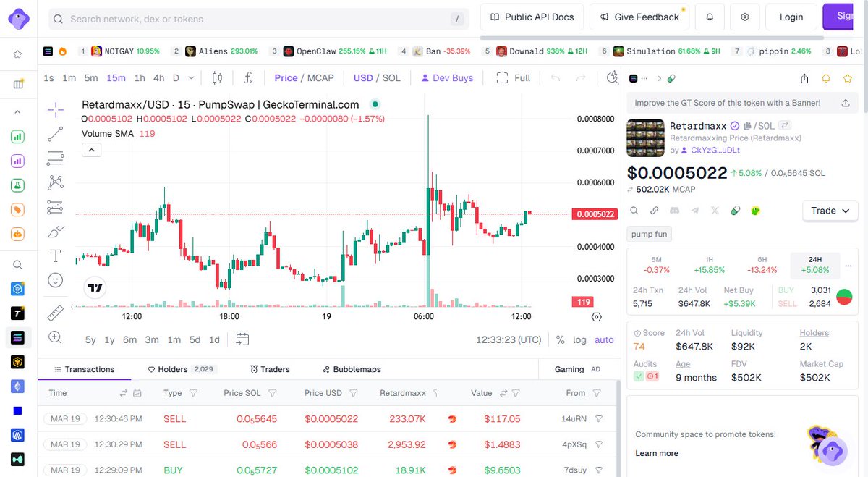Switch chart to MCAP mode
The image size is (868, 477).
click(x=320, y=77)
